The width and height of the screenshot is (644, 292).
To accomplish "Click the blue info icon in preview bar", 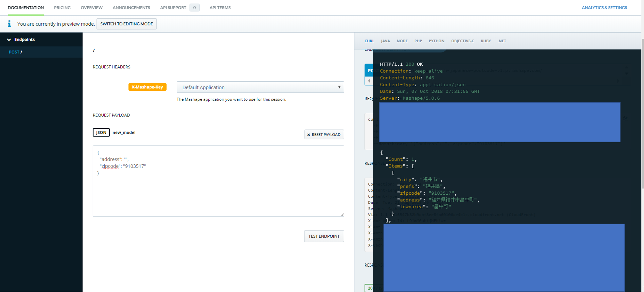I will [x=9, y=24].
